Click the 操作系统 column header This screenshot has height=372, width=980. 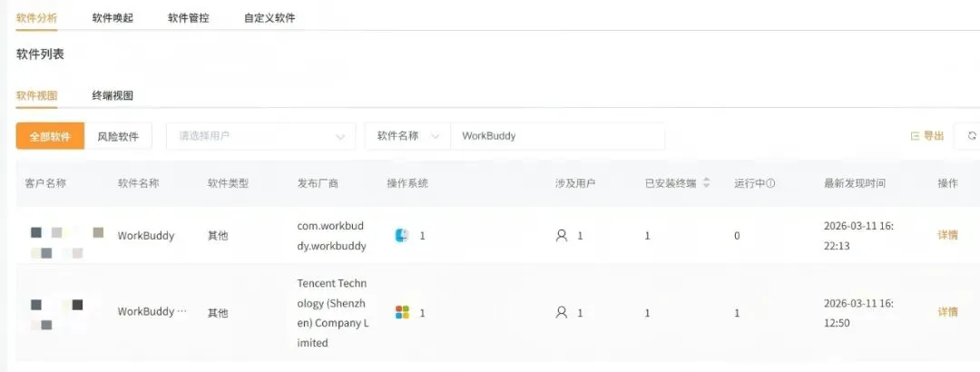pos(407,183)
